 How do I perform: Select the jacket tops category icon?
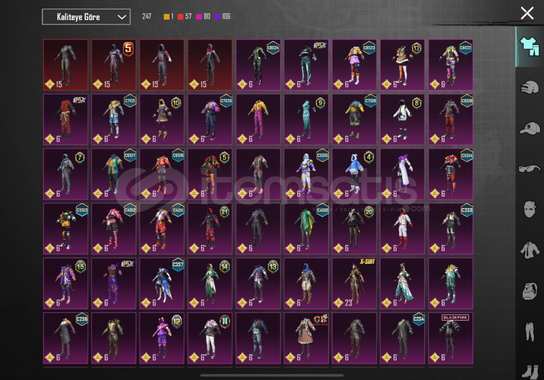[x=529, y=250]
